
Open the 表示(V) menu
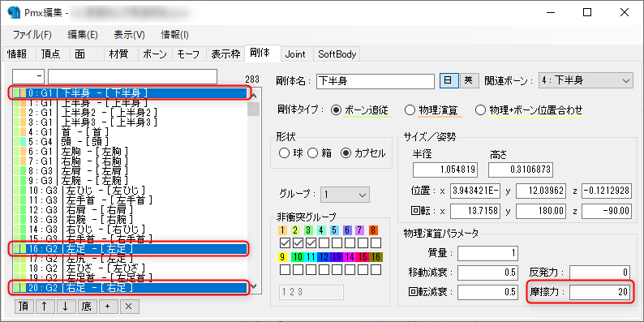(x=130, y=35)
